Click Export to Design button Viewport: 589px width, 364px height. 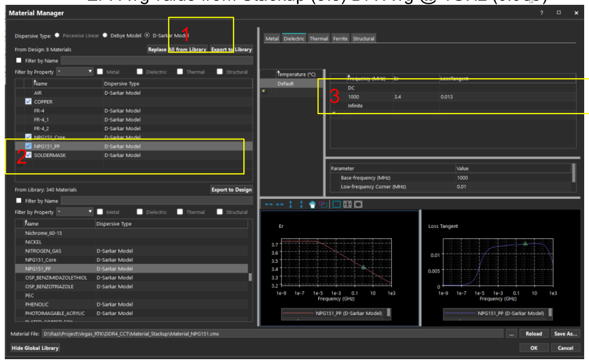click(x=232, y=190)
